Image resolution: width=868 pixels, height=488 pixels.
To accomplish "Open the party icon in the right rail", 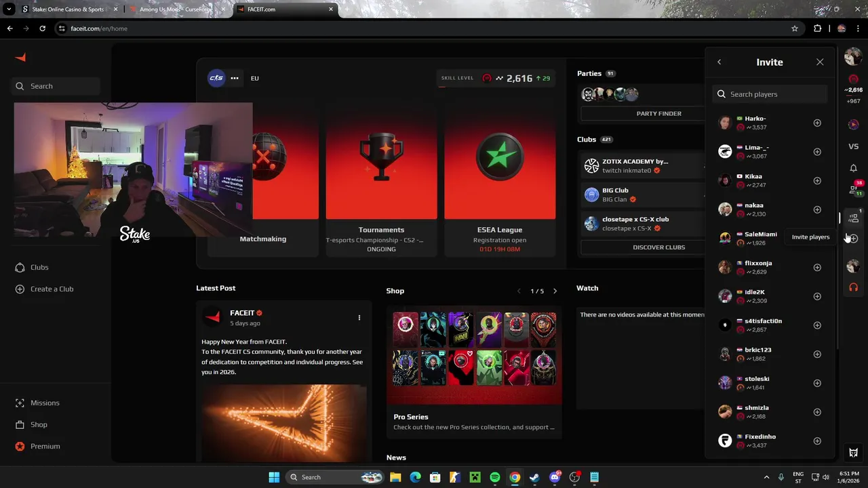I will (x=853, y=218).
